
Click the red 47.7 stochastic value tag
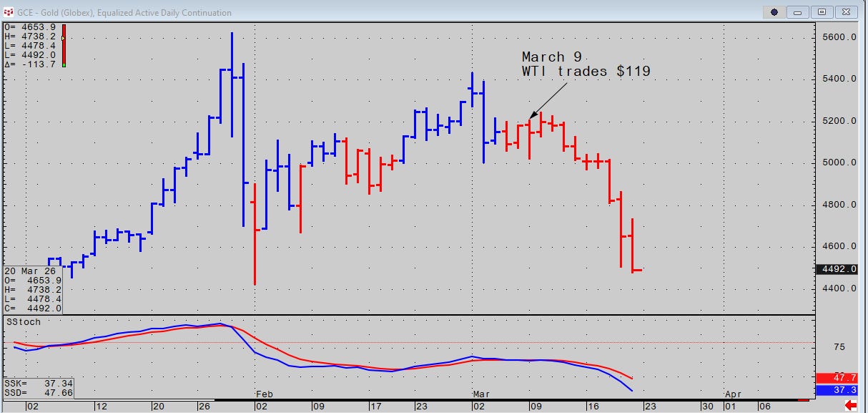836,378
